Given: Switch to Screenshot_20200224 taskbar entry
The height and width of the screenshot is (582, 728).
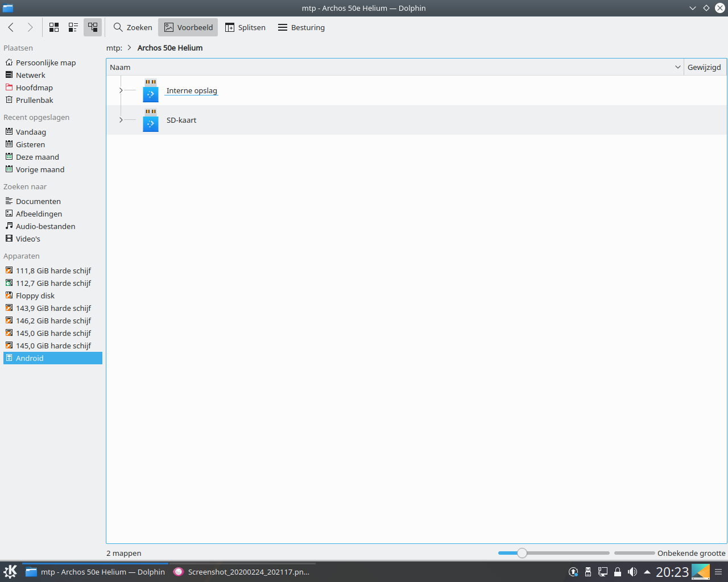Looking at the screenshot, I should [242, 572].
